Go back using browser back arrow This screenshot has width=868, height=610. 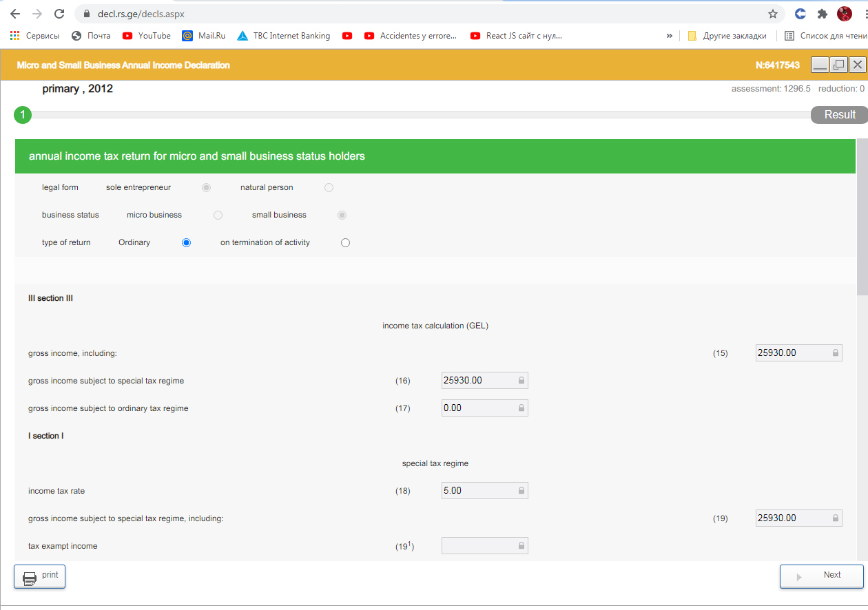pyautogui.click(x=15, y=14)
